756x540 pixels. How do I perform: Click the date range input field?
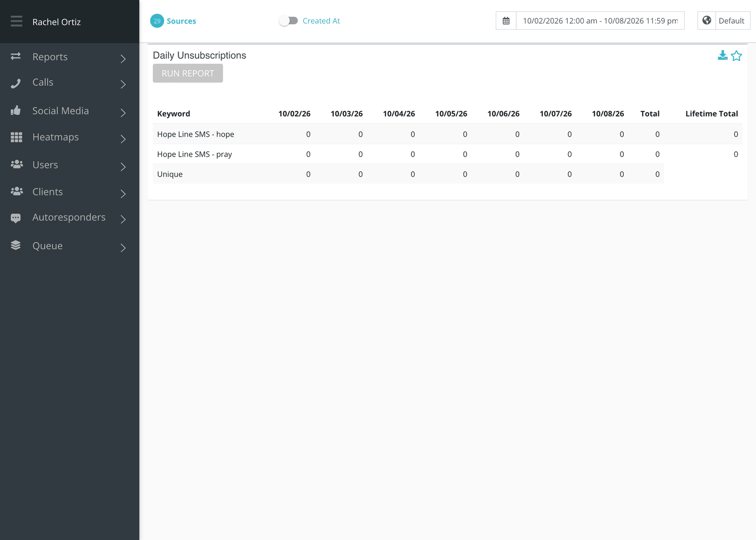click(x=600, y=21)
